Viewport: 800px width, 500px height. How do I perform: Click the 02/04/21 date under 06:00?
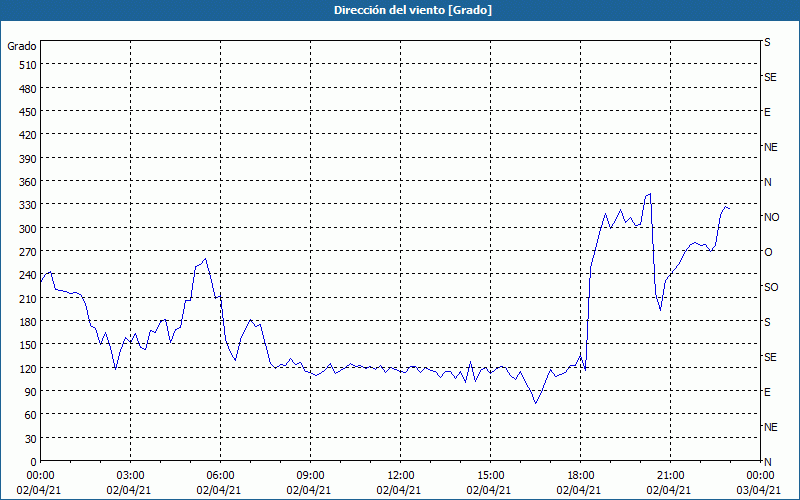(x=219, y=490)
